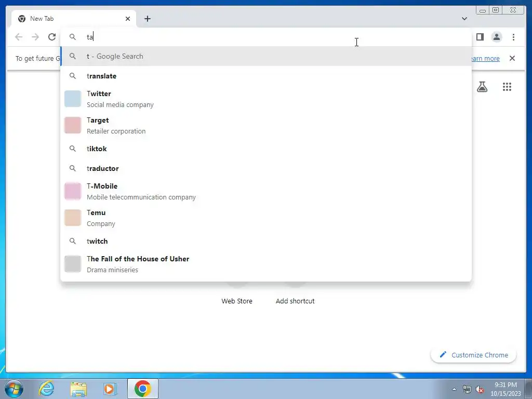Image resolution: width=532 pixels, height=399 pixels.
Task: Open the network status tray icon
Action: point(467,389)
